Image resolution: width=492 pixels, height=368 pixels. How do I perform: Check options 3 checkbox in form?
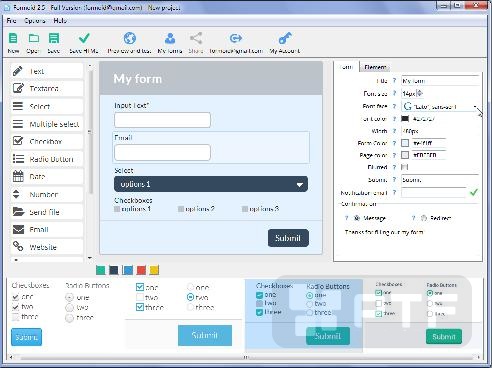pos(245,209)
